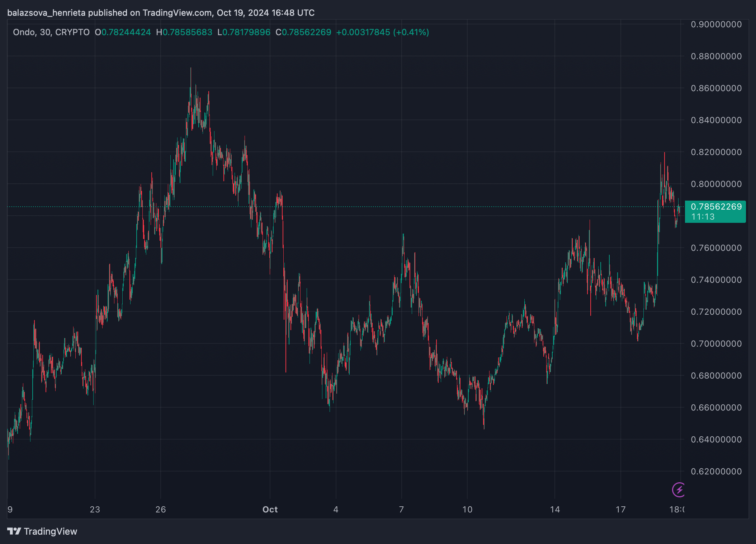
Task: Select the 26 date marker on time axis
Action: point(161,510)
